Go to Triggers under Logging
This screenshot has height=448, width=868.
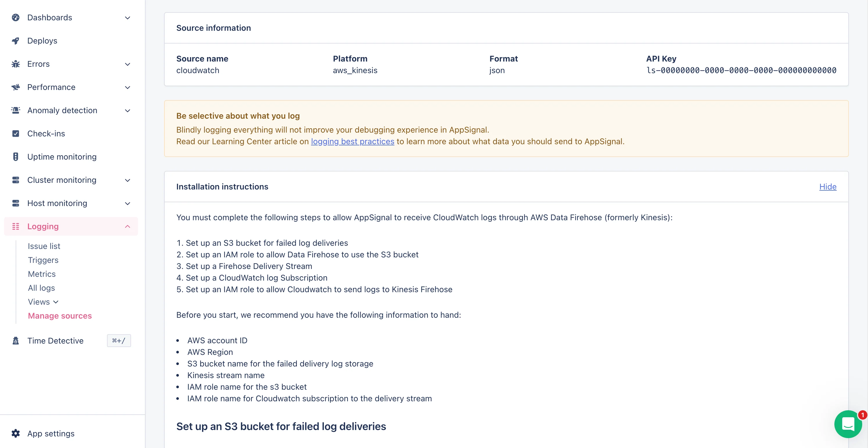click(43, 260)
